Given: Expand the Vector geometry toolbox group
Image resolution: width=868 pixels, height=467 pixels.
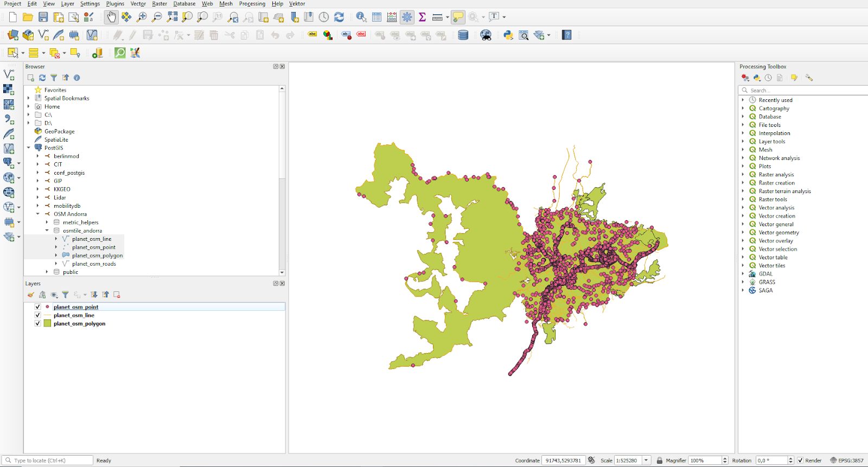Looking at the screenshot, I should click(743, 233).
